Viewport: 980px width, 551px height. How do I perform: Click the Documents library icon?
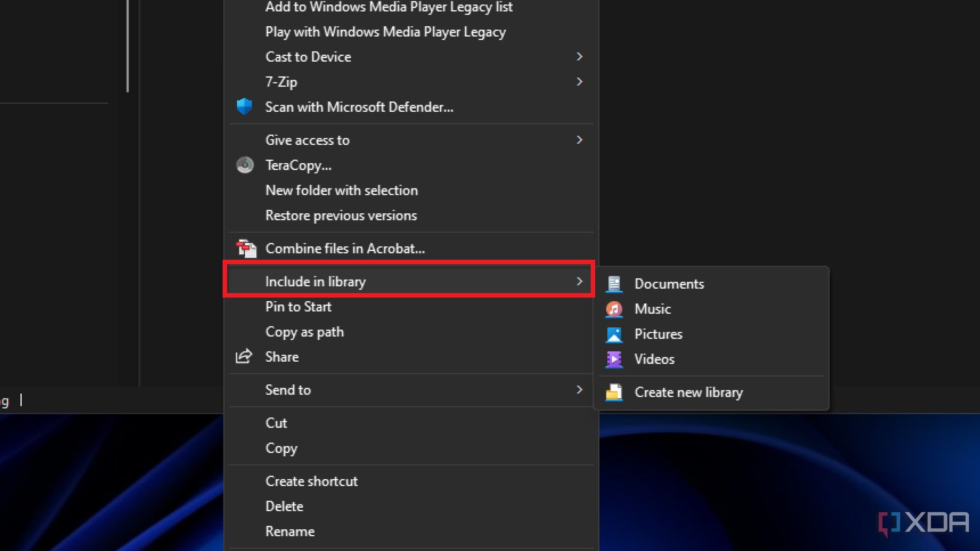click(x=614, y=284)
